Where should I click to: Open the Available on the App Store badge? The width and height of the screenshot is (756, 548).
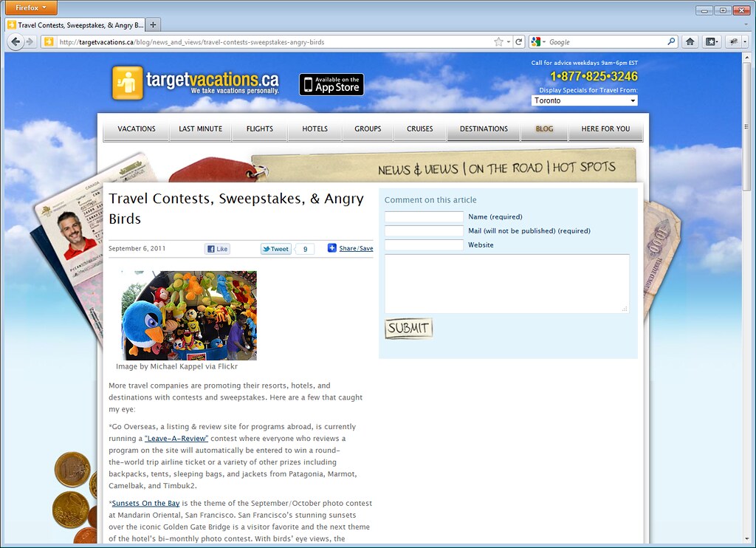[x=331, y=84]
